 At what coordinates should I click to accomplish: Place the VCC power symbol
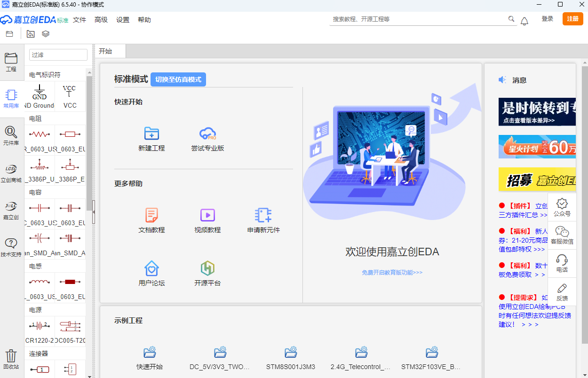[x=69, y=94]
